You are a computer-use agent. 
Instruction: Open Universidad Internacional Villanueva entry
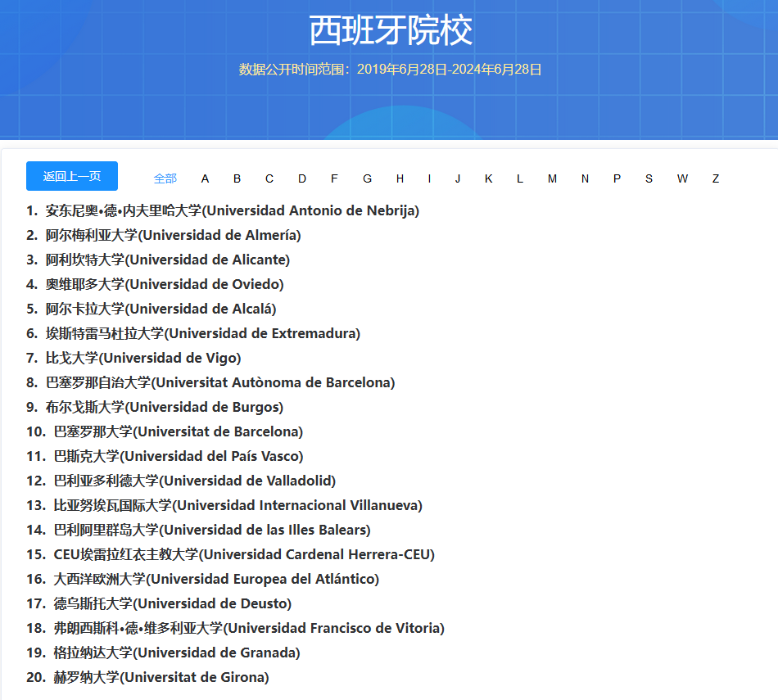[x=224, y=505]
